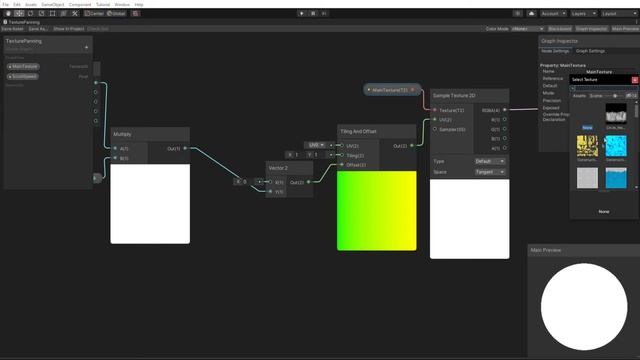
Task: Select the Move tool in Unity toolbar
Action: [19, 13]
